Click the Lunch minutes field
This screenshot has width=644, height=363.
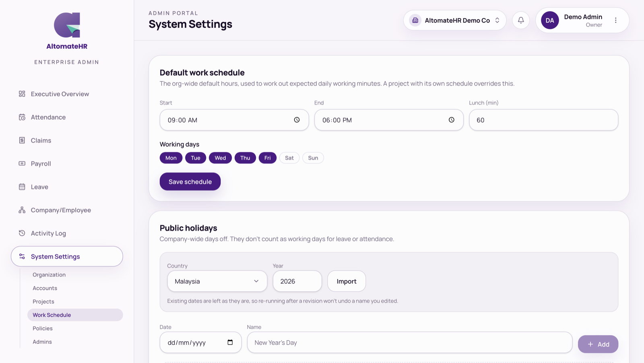point(543,120)
